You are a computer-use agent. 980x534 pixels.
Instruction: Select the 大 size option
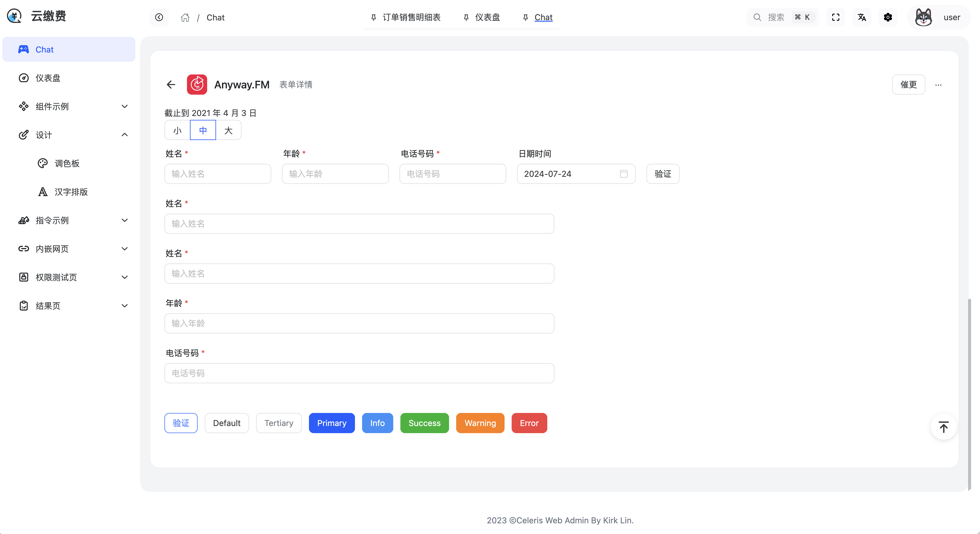(x=228, y=131)
